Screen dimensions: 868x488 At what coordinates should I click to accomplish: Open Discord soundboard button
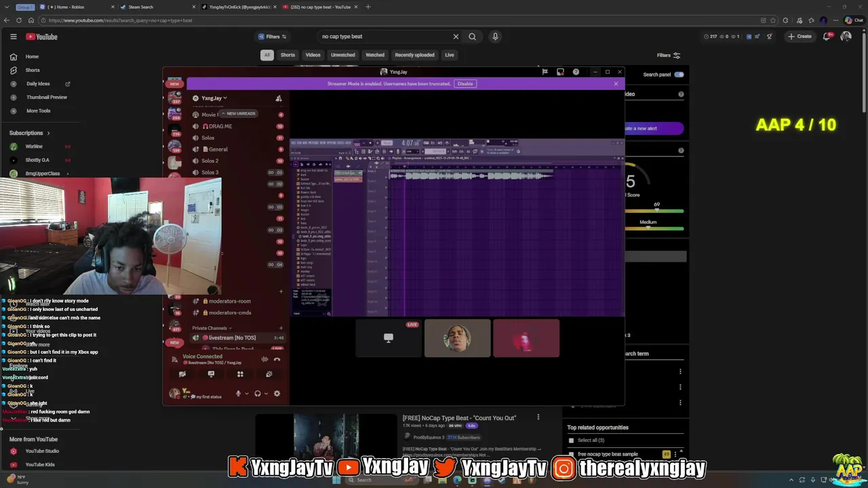pos(269,374)
